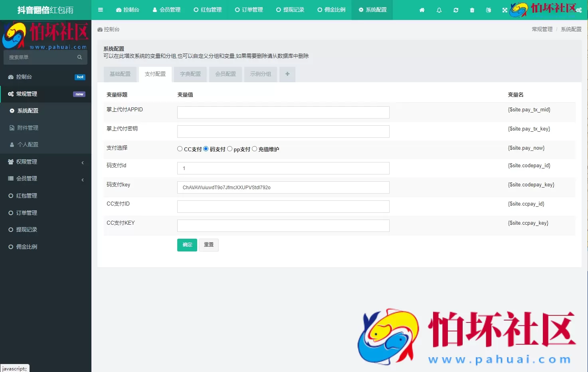The image size is (588, 372).
Task: Open the notification bell icon
Action: coord(439,10)
